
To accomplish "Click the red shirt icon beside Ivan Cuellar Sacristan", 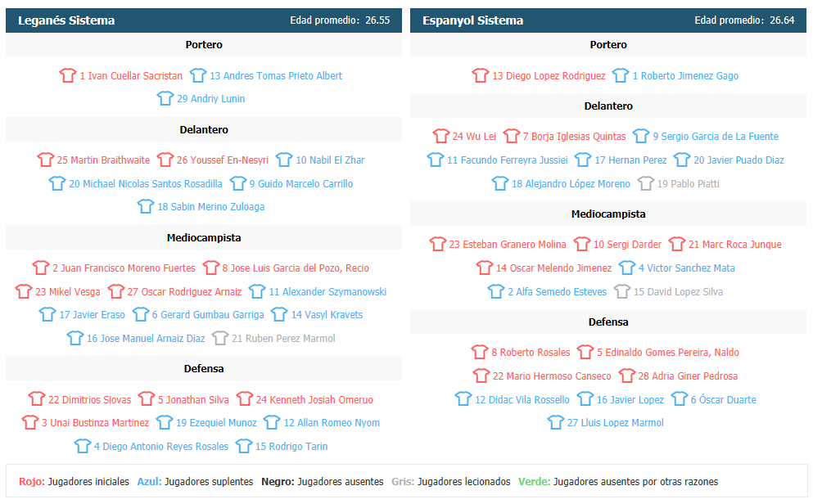I will pos(68,75).
